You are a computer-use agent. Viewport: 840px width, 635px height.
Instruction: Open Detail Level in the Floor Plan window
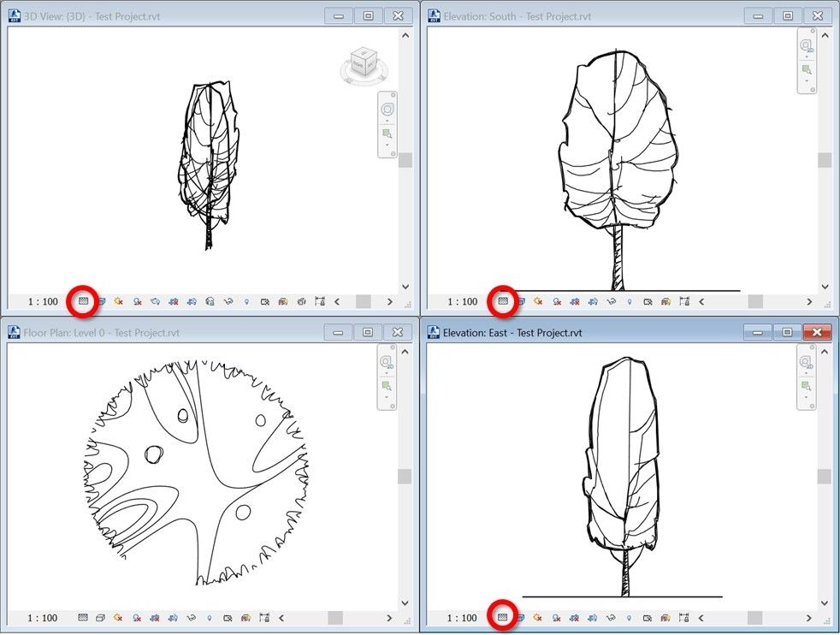pos(82,617)
